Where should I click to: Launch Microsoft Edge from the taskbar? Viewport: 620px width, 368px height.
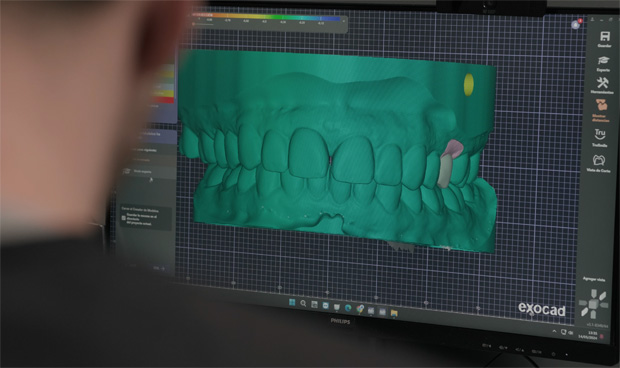coord(348,308)
